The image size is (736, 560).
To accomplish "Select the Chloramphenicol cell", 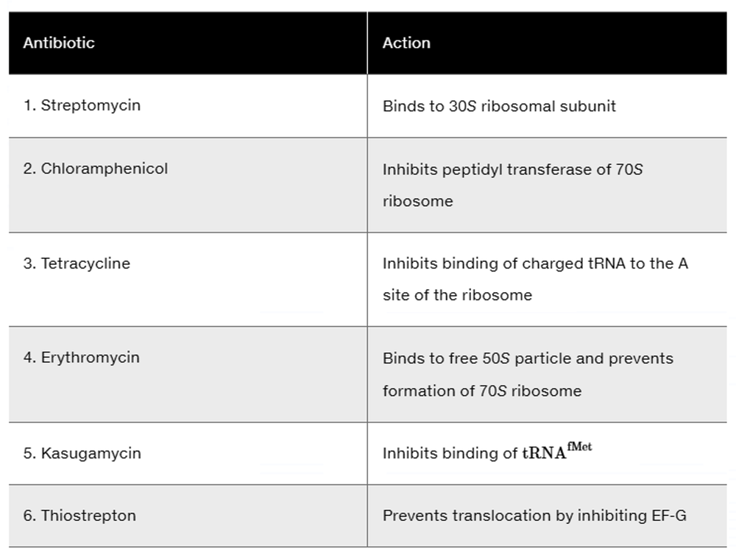I will 96,169.
